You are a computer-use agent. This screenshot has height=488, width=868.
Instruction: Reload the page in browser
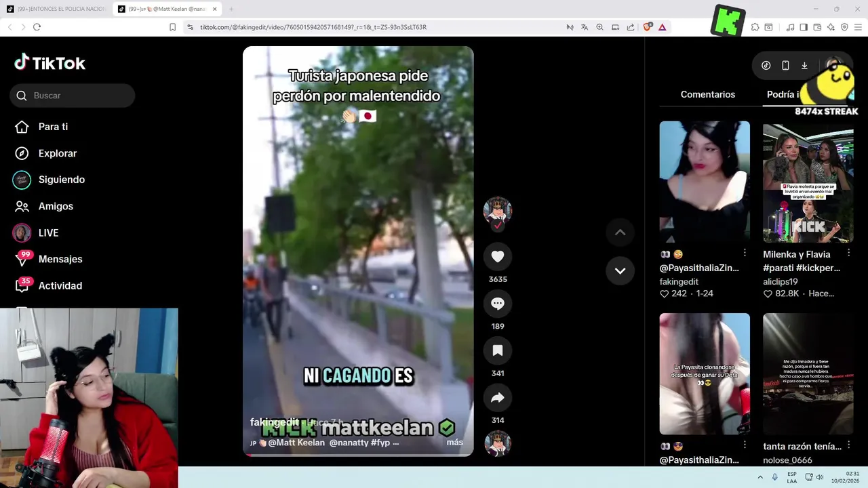(37, 27)
